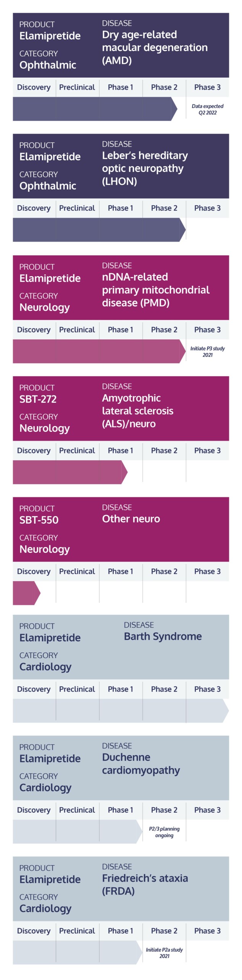Select the Friedreich's ataxia (FRDA) card

click(x=121, y=889)
